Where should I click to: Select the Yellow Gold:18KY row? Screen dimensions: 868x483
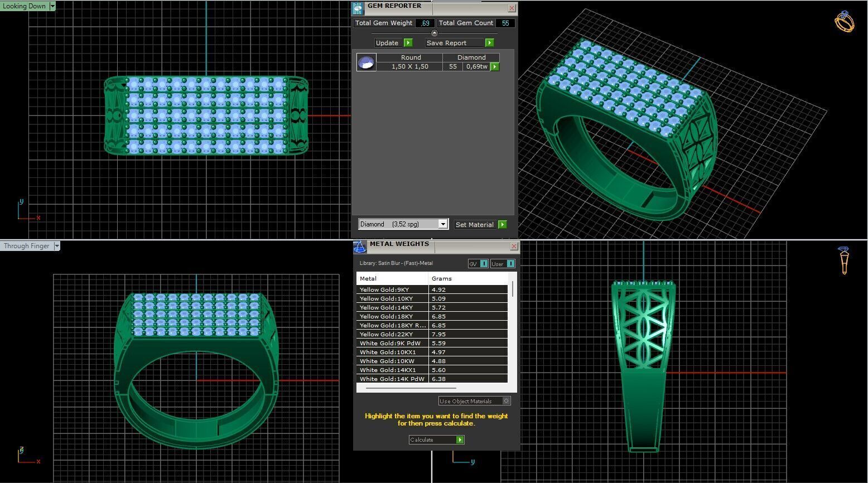pyautogui.click(x=432, y=316)
